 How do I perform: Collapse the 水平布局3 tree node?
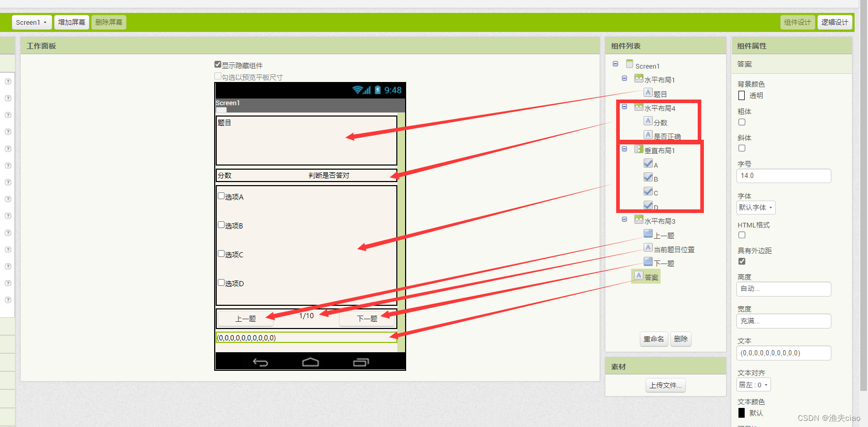tap(624, 220)
